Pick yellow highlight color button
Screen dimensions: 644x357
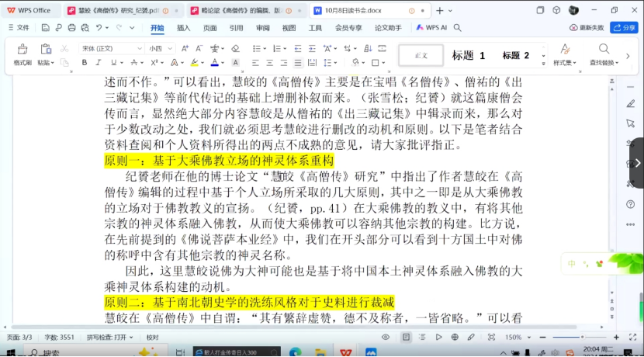coord(194,63)
